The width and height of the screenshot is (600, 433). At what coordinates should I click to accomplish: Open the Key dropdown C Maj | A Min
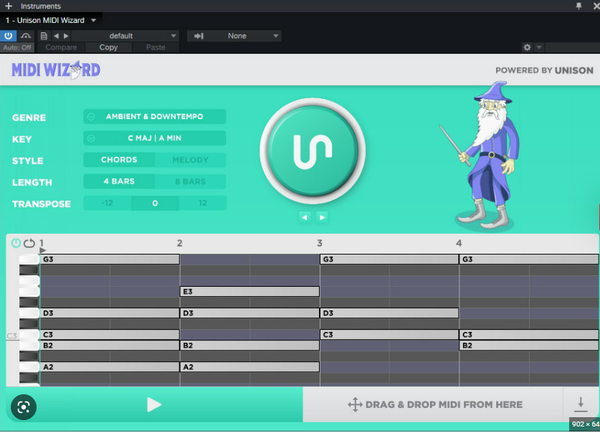pos(155,138)
